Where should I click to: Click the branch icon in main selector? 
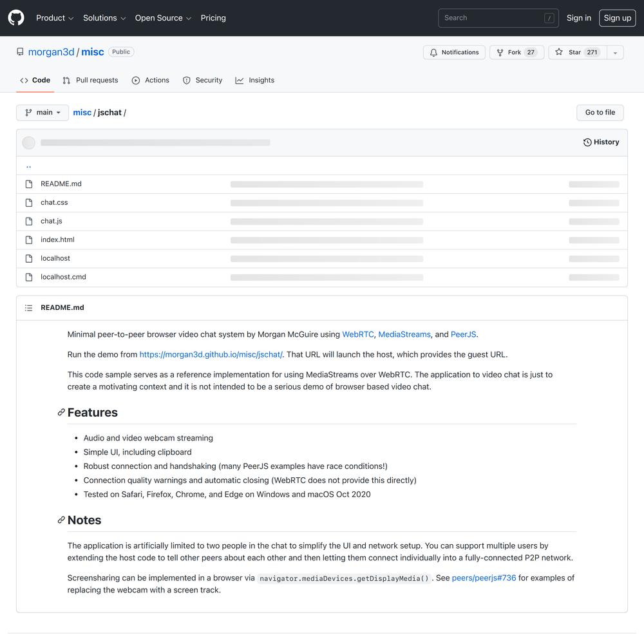(28, 113)
